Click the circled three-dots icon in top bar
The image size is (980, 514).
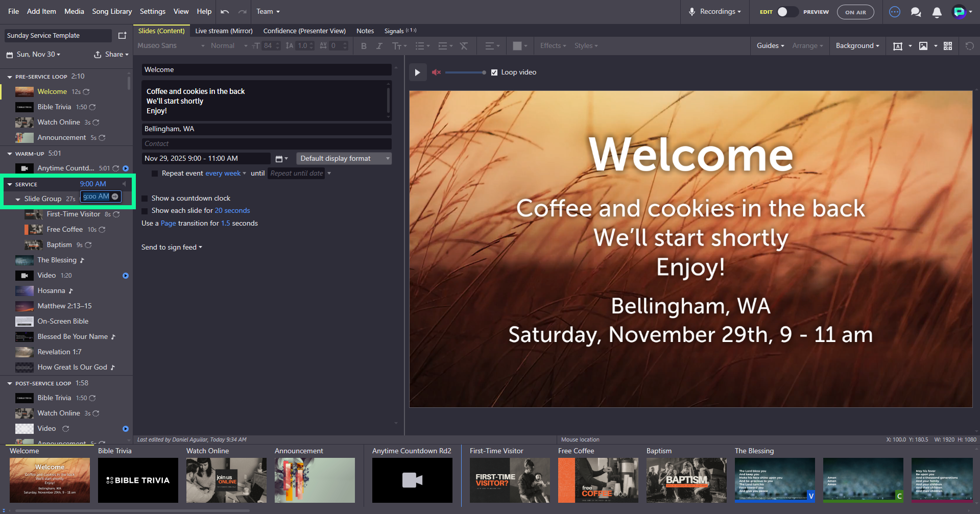[895, 12]
